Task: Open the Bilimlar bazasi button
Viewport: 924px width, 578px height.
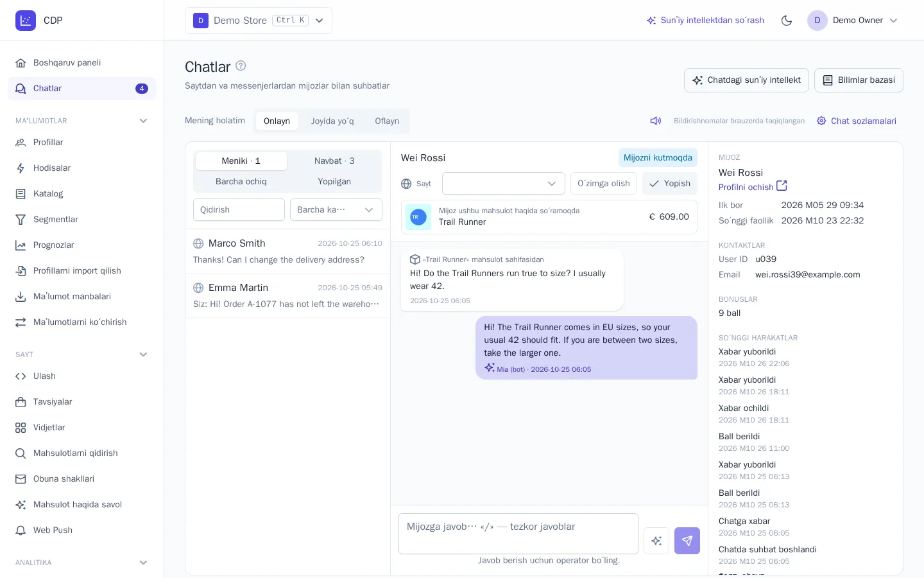Action: tap(859, 80)
